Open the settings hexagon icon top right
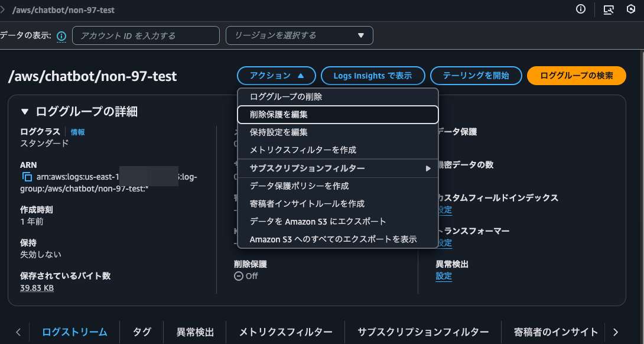This screenshot has height=344, width=644. (x=631, y=9)
